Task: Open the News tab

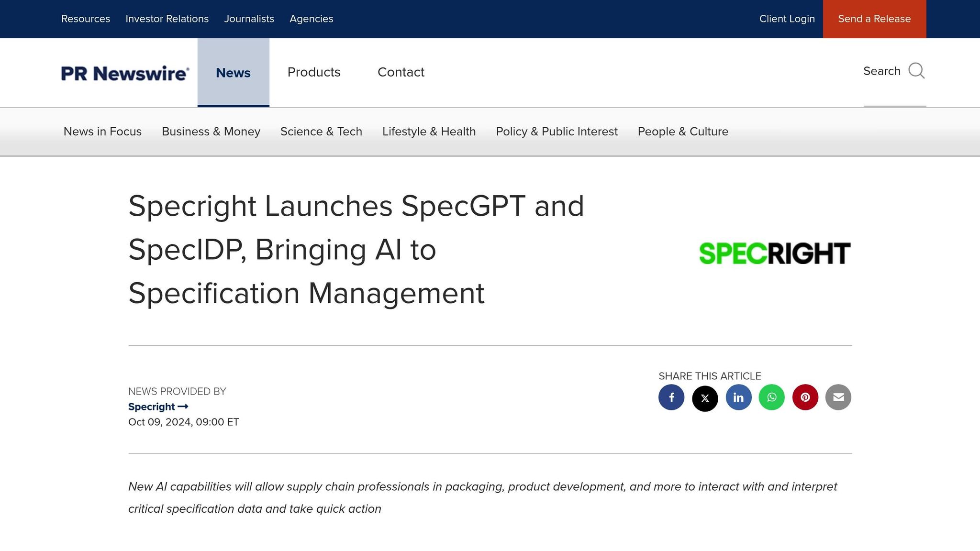Action: click(233, 73)
